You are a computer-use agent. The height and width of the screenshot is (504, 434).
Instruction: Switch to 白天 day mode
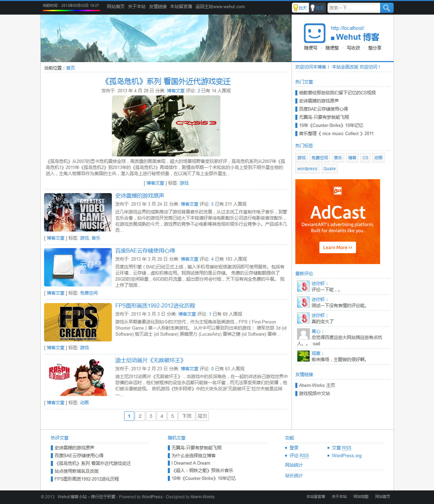pos(300,8)
